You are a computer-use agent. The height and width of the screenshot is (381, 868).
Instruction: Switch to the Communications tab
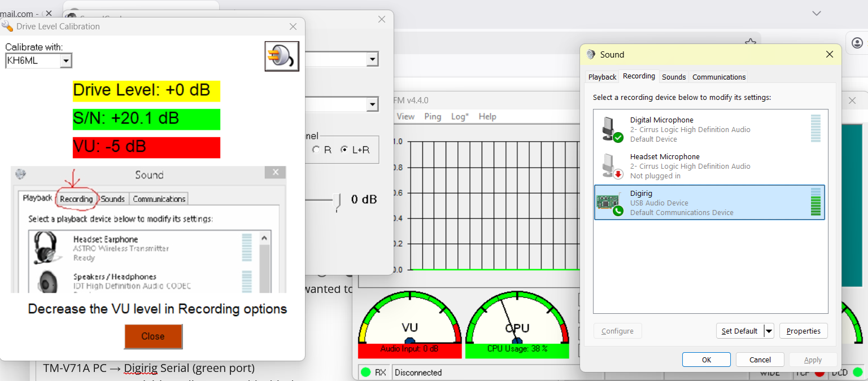coord(718,77)
